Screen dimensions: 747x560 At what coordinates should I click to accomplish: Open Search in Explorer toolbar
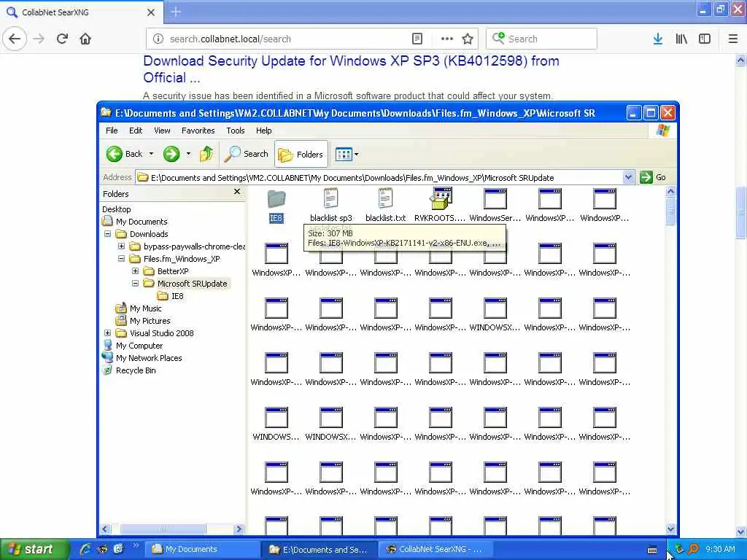(x=247, y=154)
